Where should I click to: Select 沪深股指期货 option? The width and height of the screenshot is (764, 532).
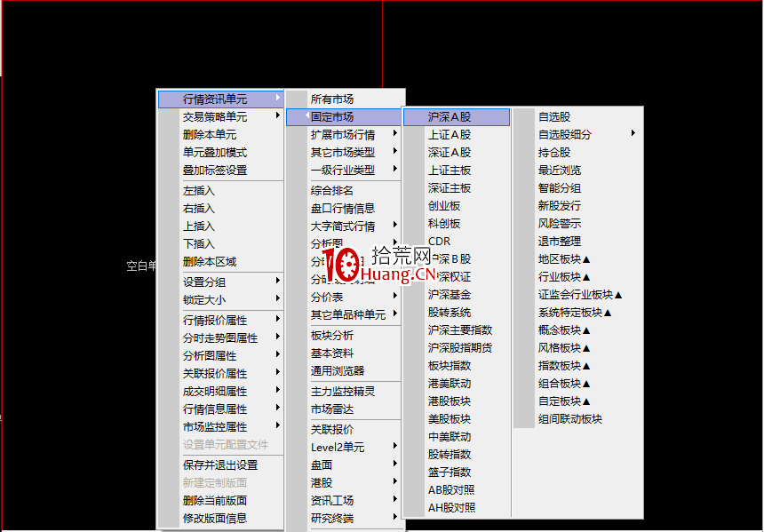[457, 348]
